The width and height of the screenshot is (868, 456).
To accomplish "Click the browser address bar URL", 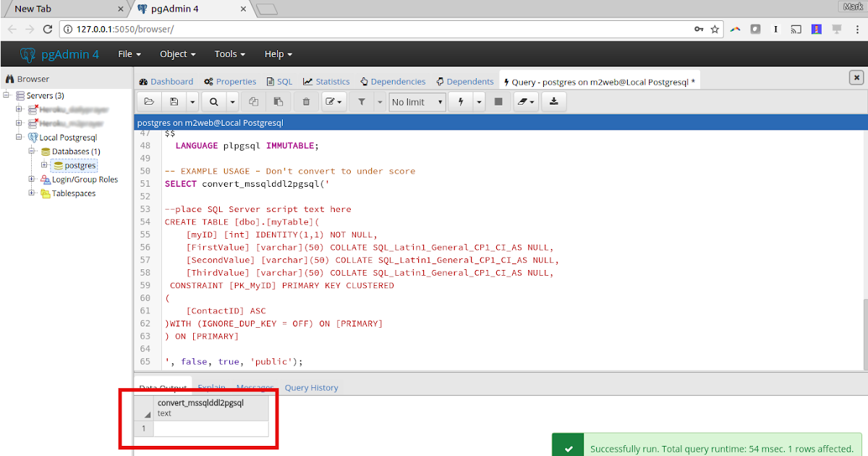I will pyautogui.click(x=145, y=30).
